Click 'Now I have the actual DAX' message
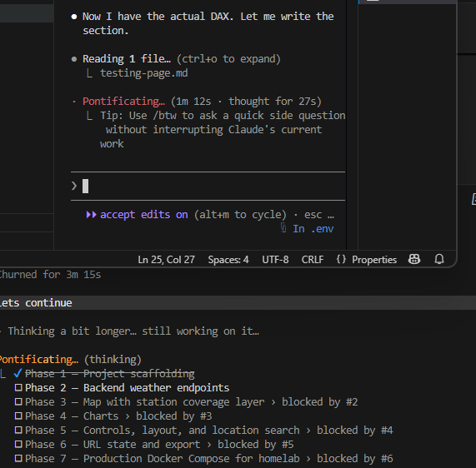This screenshot has height=468, width=476. 208,23
